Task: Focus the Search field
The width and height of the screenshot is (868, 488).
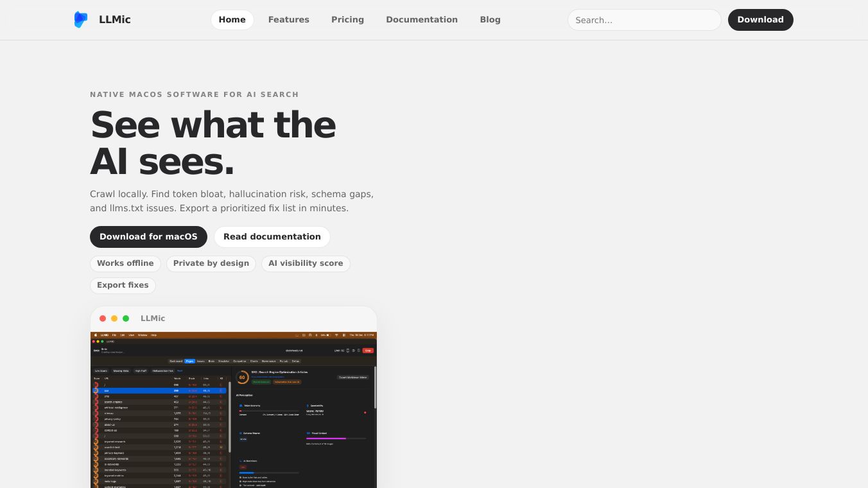Action: (x=644, y=20)
